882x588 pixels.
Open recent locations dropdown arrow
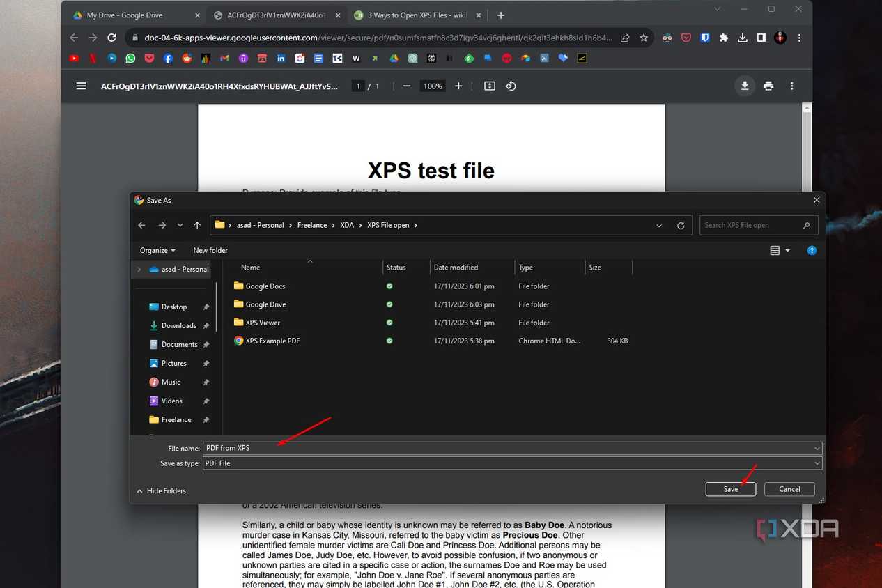(x=180, y=225)
